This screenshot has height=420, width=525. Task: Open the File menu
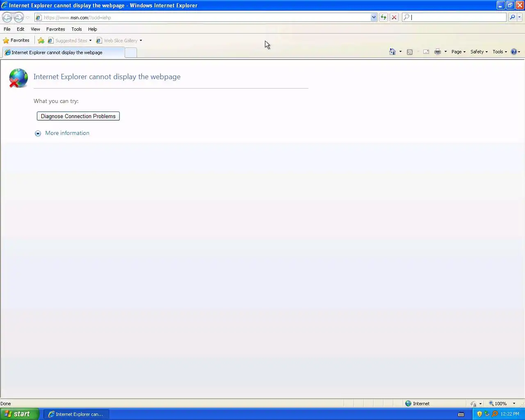7,29
